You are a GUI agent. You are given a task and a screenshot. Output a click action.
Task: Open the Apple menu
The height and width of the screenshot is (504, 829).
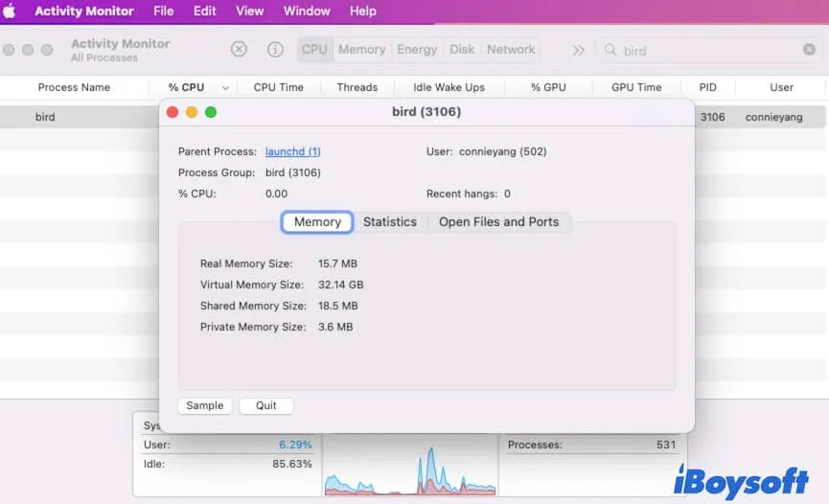tap(12, 11)
